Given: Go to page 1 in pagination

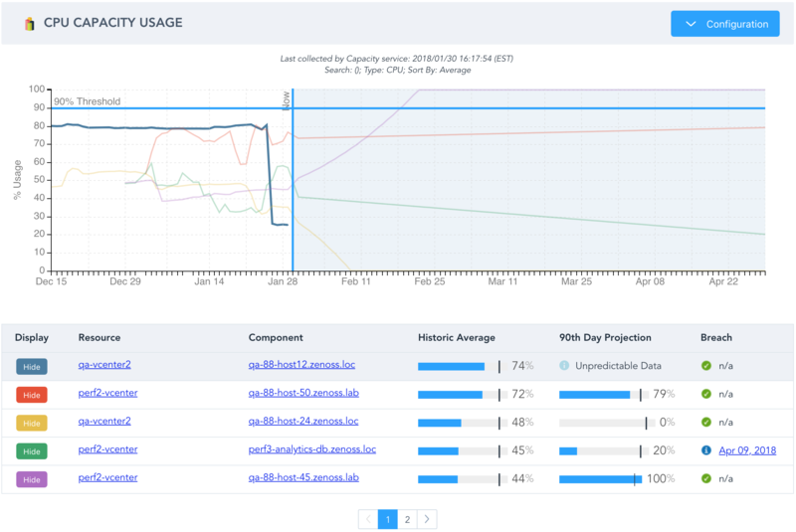Looking at the screenshot, I should (x=388, y=519).
